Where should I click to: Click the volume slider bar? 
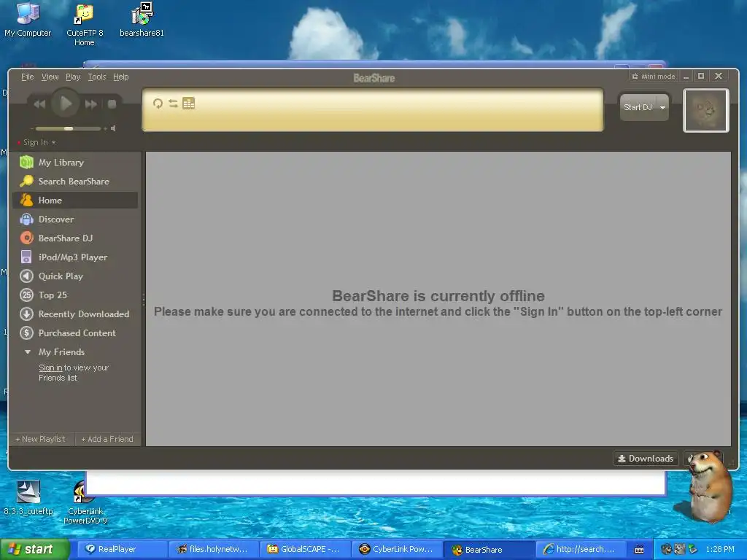pyautogui.click(x=68, y=128)
